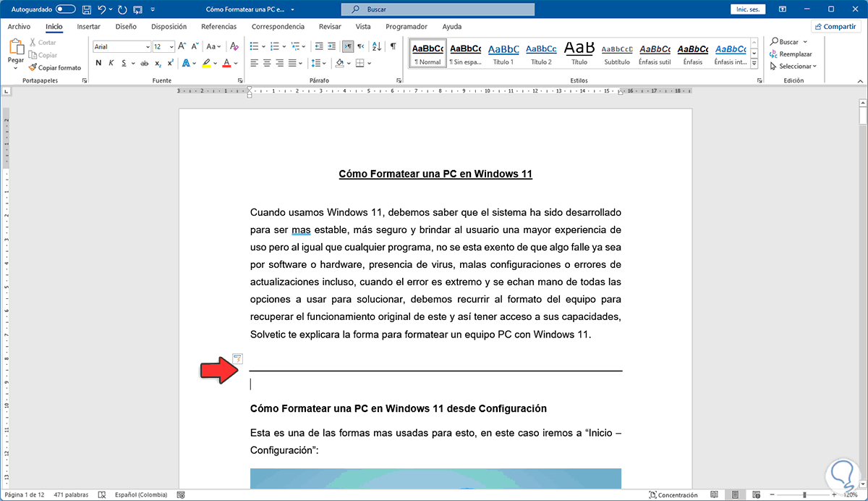Undo the last action

[x=102, y=9]
